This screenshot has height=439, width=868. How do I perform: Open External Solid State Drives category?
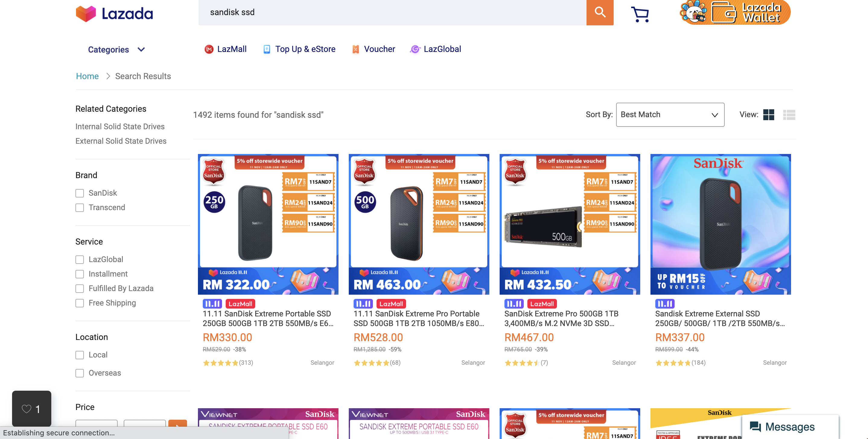pos(121,141)
